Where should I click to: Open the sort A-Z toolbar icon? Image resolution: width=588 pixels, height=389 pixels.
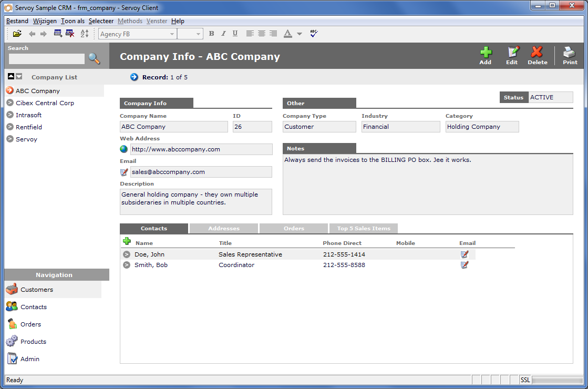click(x=85, y=34)
